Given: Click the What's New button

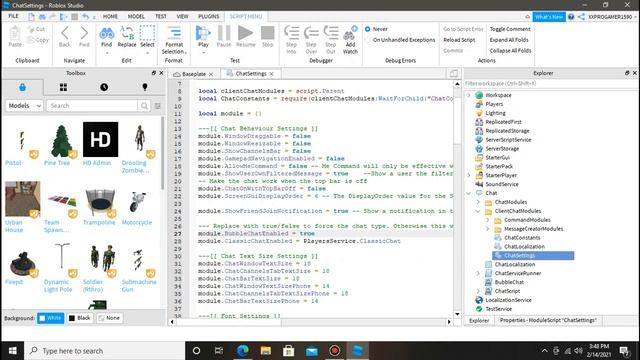Looking at the screenshot, I should pyautogui.click(x=549, y=17).
